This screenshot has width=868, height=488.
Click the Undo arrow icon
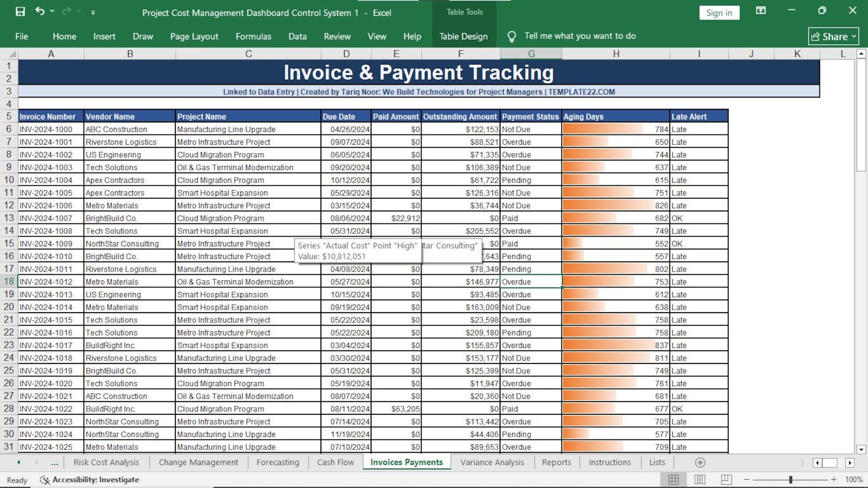[x=40, y=11]
